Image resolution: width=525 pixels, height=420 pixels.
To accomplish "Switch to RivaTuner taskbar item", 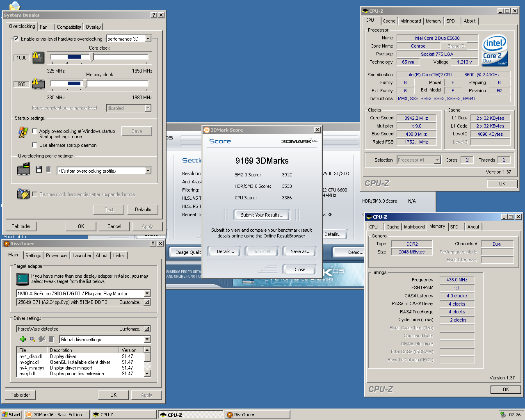I will point(257,415).
